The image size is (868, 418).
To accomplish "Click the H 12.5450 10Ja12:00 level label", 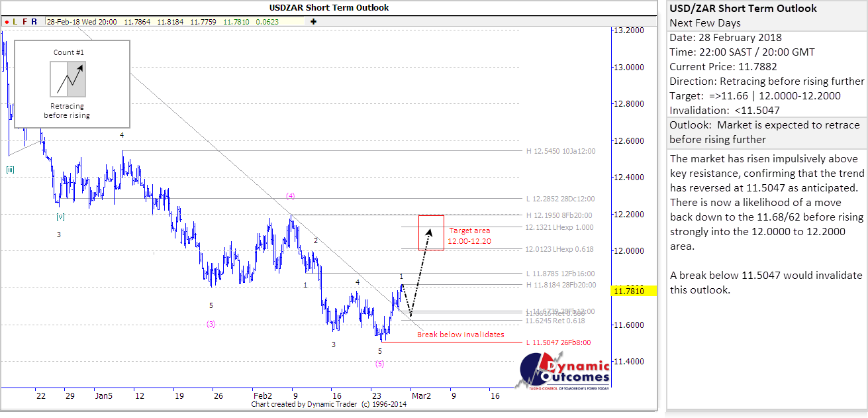I will [561, 151].
